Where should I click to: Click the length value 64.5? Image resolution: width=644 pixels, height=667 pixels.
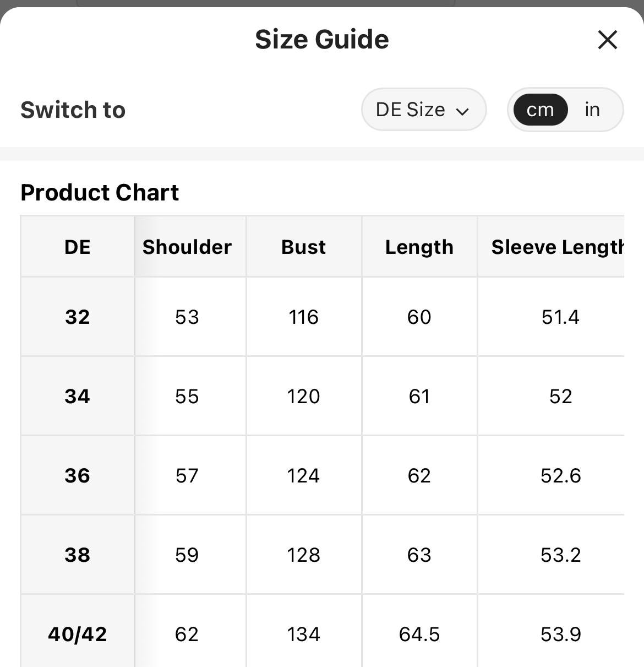point(419,634)
